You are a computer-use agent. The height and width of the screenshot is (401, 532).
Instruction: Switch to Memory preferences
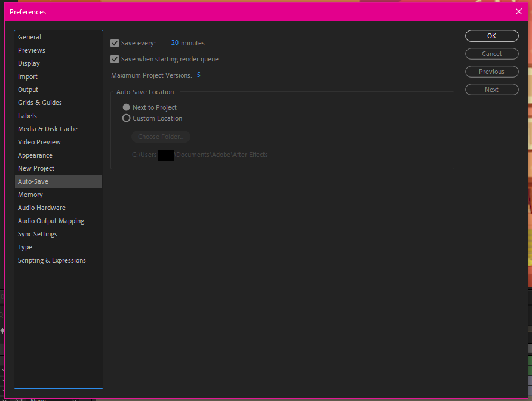click(x=30, y=194)
